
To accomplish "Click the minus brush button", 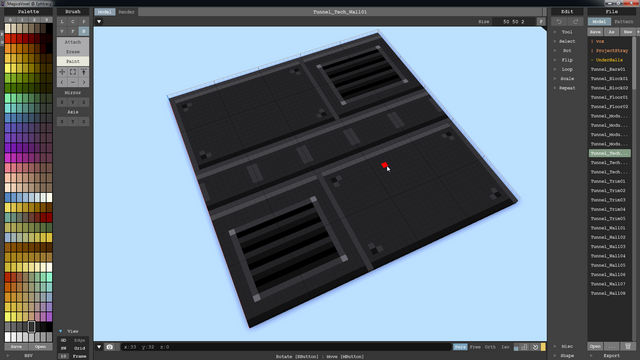I will (73, 82).
